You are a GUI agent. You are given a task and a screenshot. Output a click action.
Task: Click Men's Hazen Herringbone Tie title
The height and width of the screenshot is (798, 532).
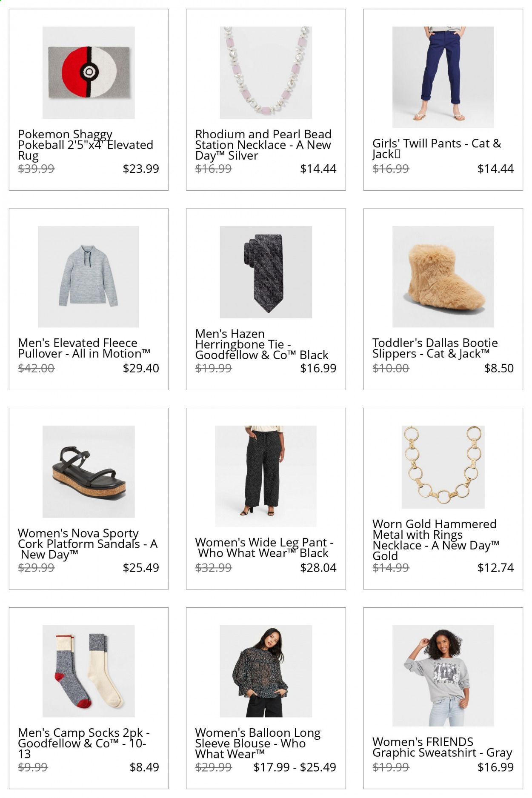[262, 344]
